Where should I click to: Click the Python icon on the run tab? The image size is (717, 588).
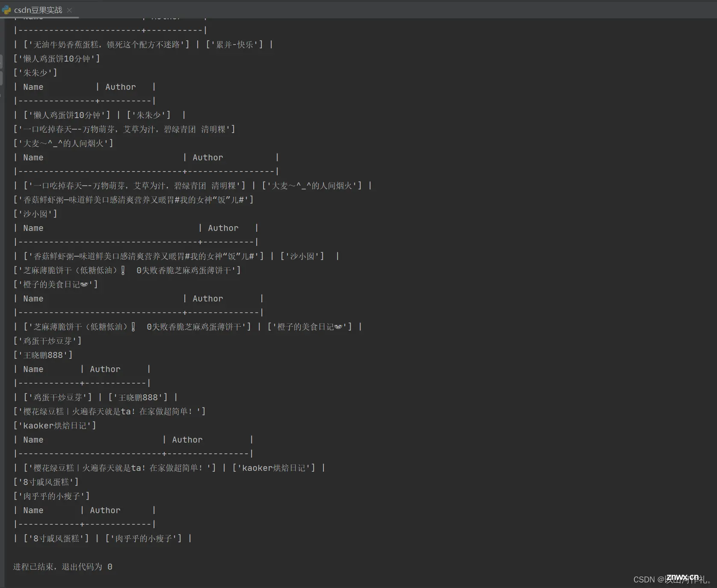pyautogui.click(x=6, y=10)
